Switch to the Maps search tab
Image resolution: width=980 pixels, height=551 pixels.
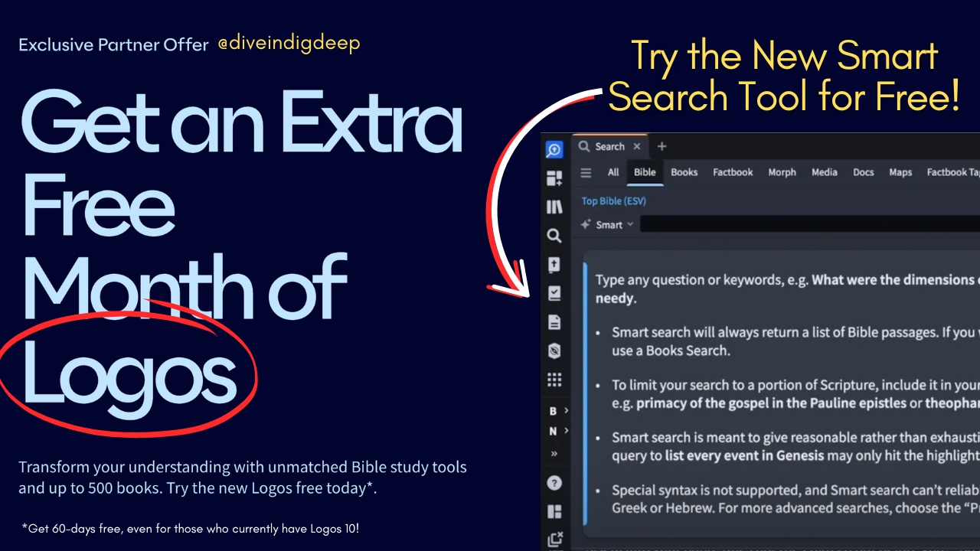tap(900, 172)
